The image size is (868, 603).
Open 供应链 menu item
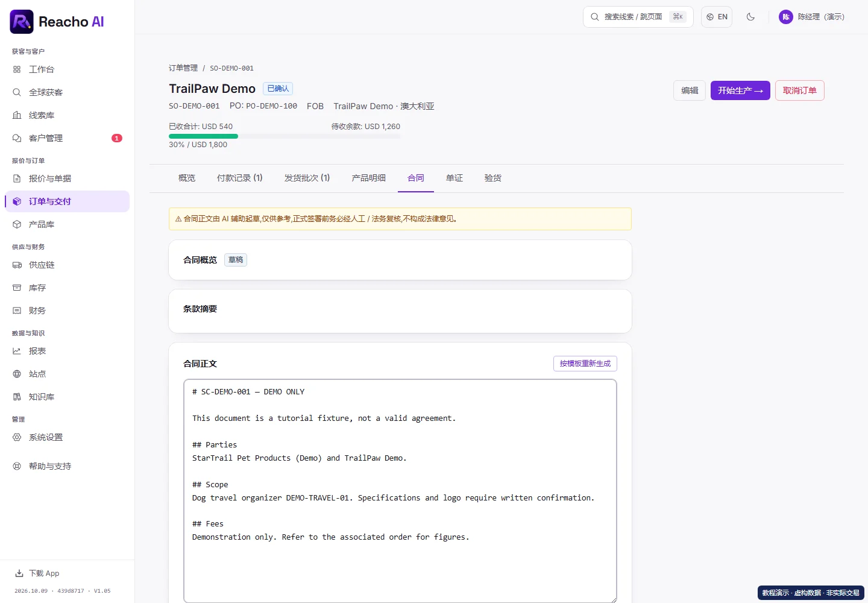click(67, 265)
